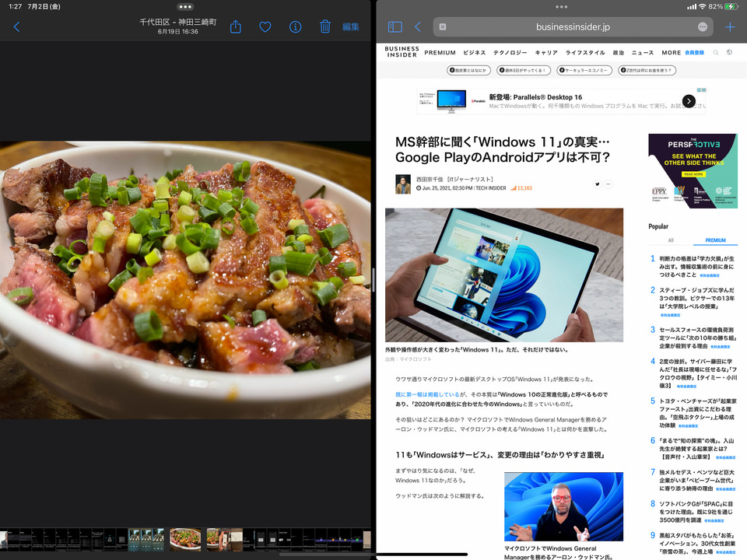Switch the Popular list to the All tab

(x=671, y=240)
